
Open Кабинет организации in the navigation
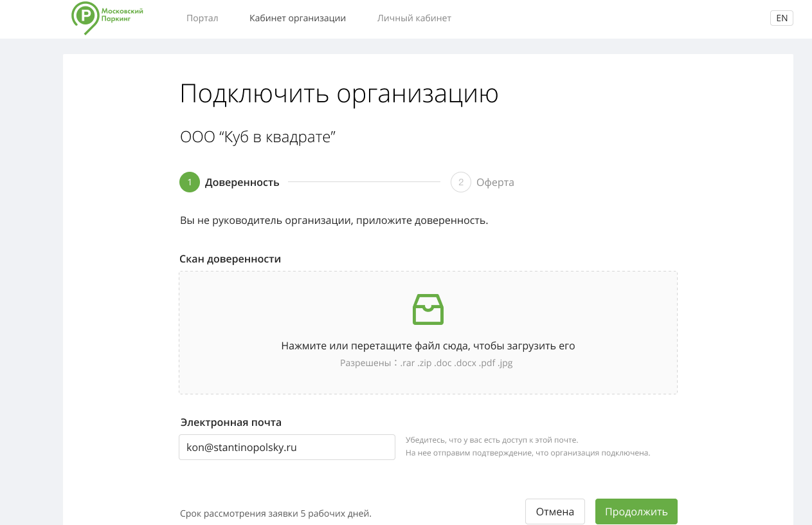[298, 18]
